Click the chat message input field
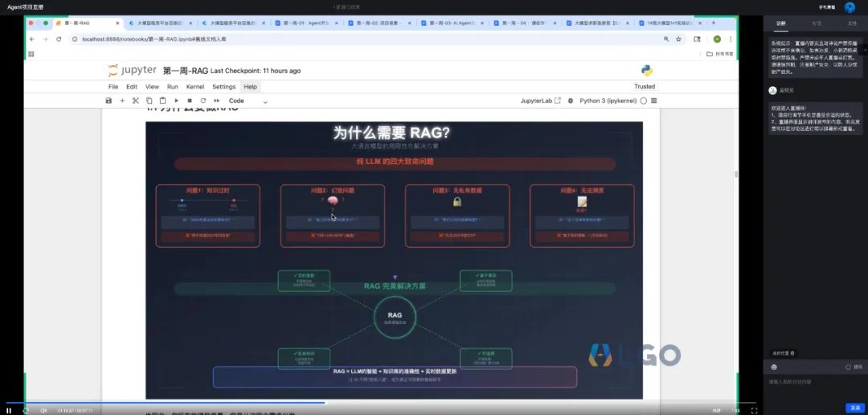Viewport: 868px width, 415px height. [x=816, y=388]
